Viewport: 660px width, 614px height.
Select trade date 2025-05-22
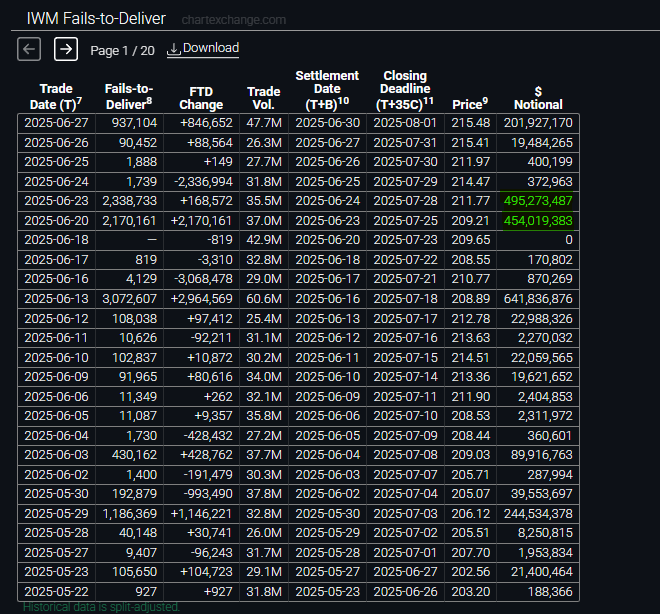pos(56,592)
